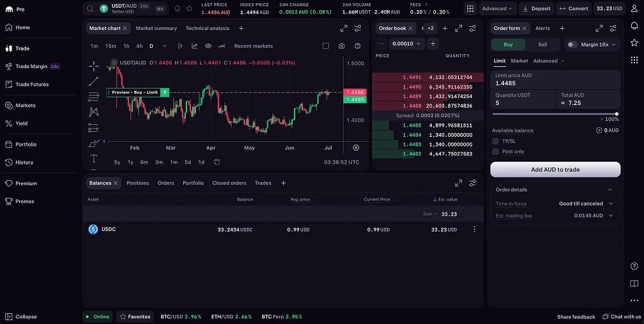This screenshot has height=324, width=644.
Task: Select the trend line drawing tool
Action: [94, 81]
